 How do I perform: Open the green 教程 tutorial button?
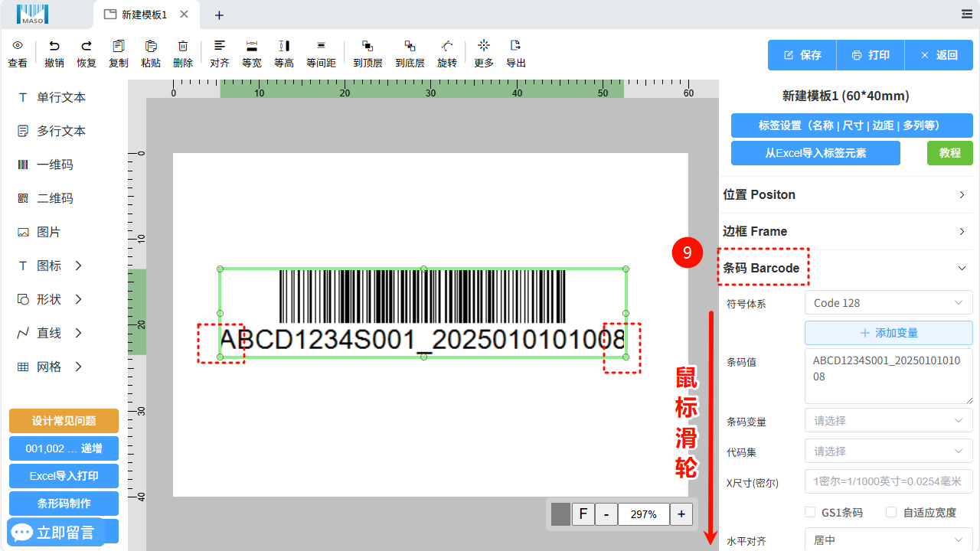point(950,153)
